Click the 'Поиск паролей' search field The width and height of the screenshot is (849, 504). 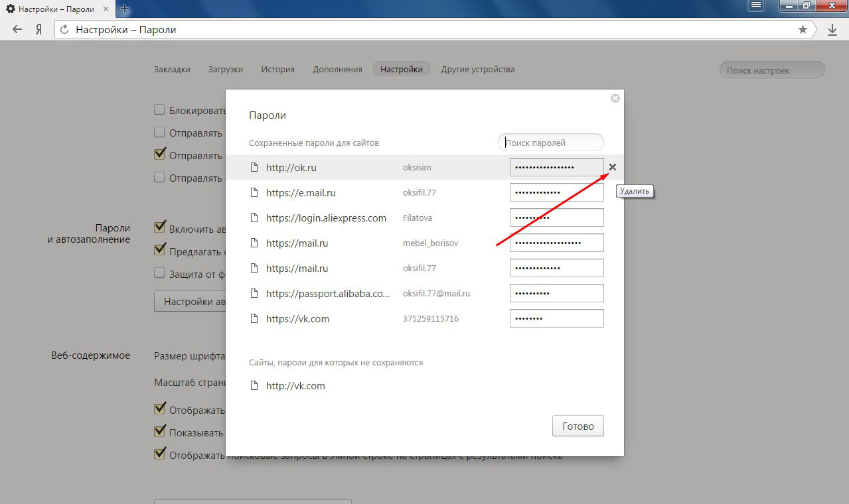coord(551,143)
